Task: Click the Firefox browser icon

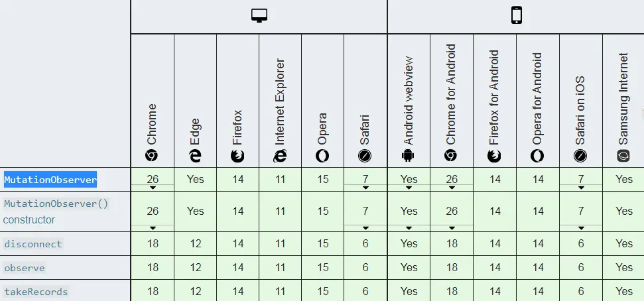Action: pos(237,155)
